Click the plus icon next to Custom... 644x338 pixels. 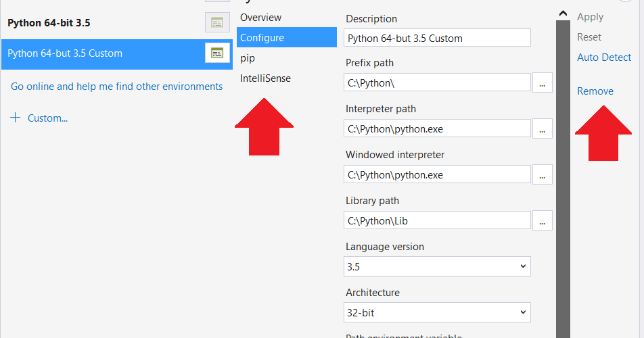pyautogui.click(x=15, y=118)
